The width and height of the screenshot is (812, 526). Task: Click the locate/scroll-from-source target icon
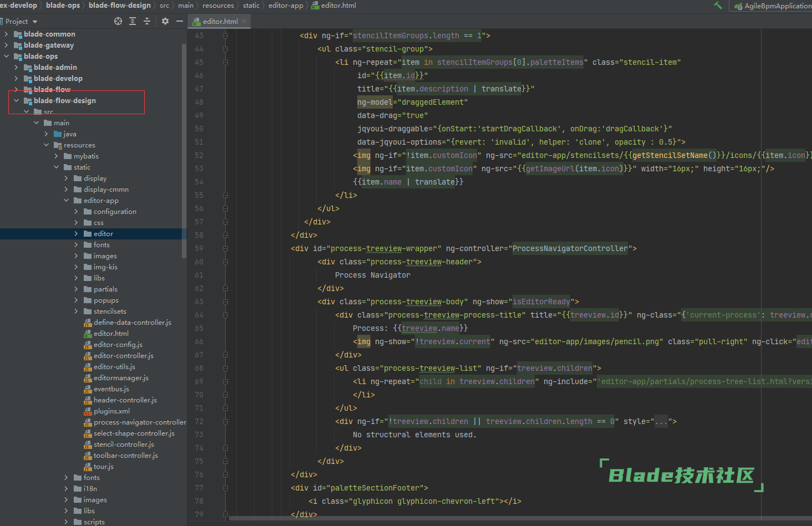[118, 21]
